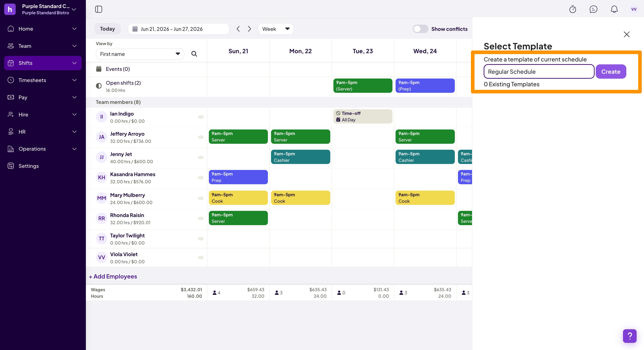Toggle visibility eye for Rhonda Raisin
The height and width of the screenshot is (350, 644).
point(201,218)
